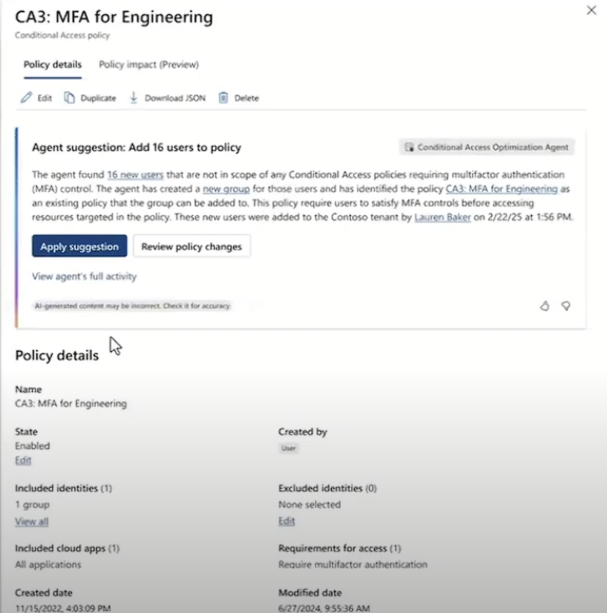Click the Download JSON arrow icon
Image resolution: width=607 pixels, height=613 pixels.
click(x=133, y=98)
